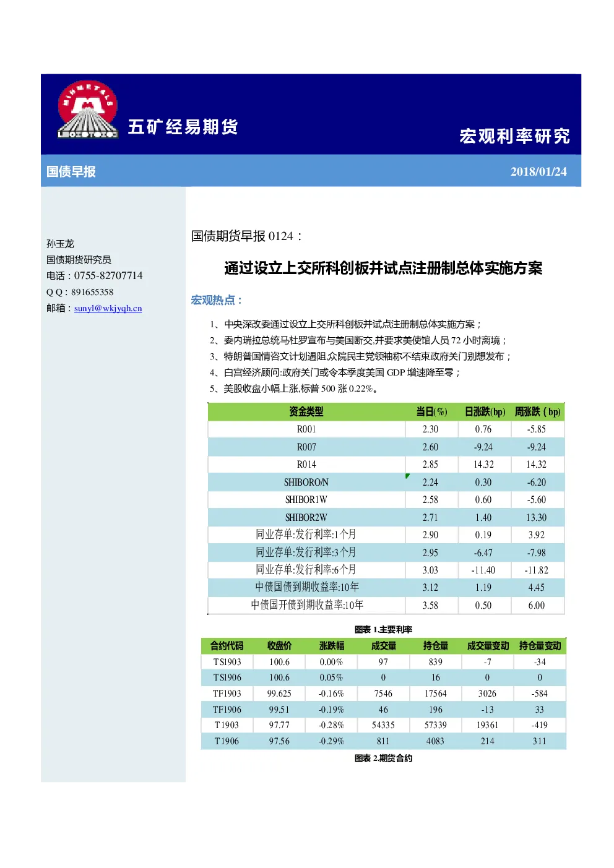This screenshot has width=614, height=868.
Task: Click the R001 daily value 2.30
Action: (430, 429)
